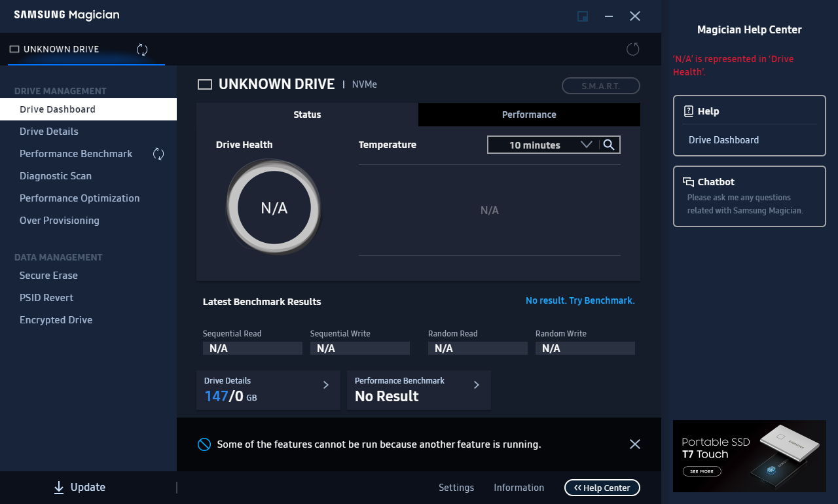Open Performance Optimization in sidebar

coord(88,198)
